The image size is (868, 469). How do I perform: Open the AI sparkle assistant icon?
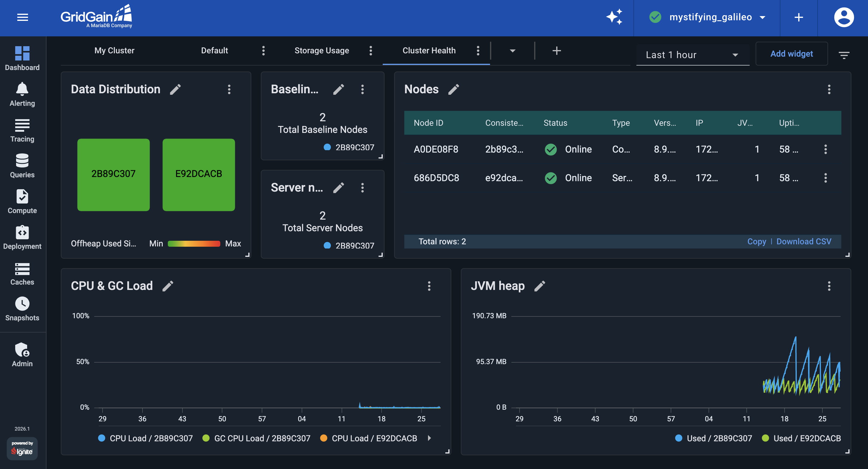[614, 17]
